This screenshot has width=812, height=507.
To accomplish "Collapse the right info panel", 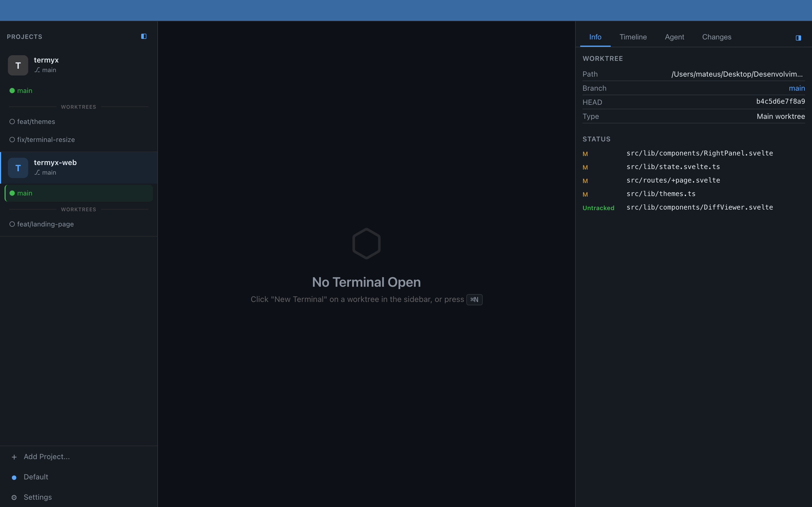I will coord(798,38).
